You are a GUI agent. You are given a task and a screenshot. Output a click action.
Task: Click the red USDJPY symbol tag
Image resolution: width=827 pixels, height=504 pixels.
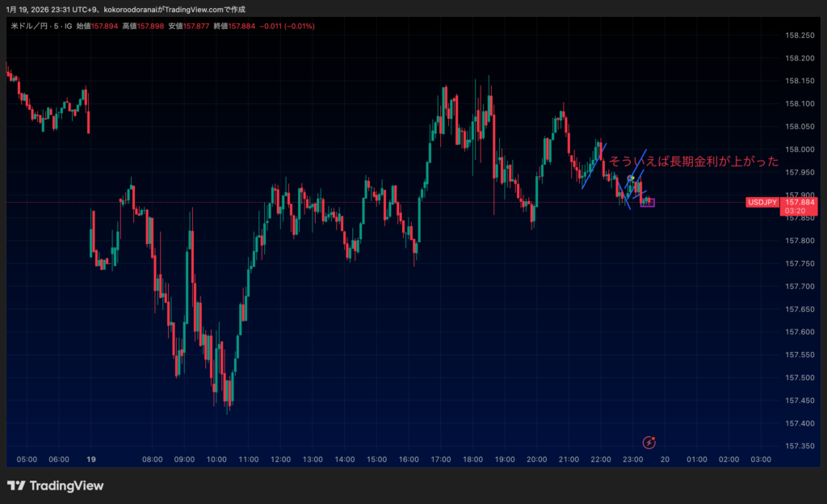coord(762,203)
